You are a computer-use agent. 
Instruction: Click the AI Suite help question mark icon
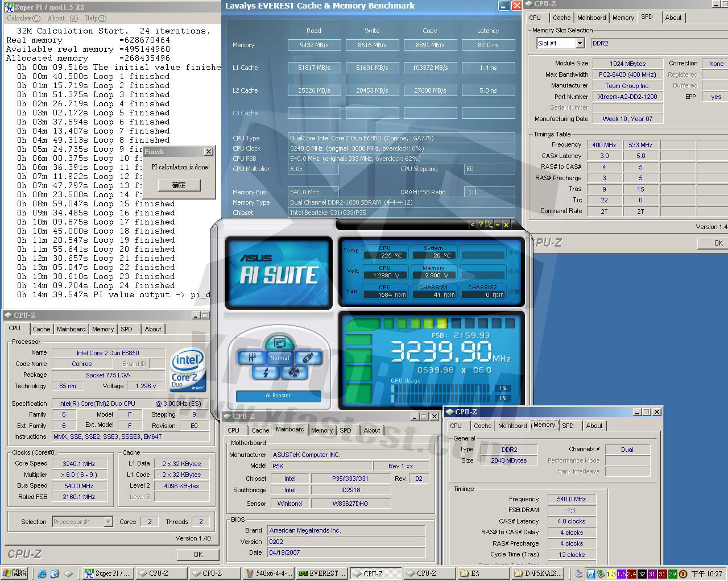480,225
